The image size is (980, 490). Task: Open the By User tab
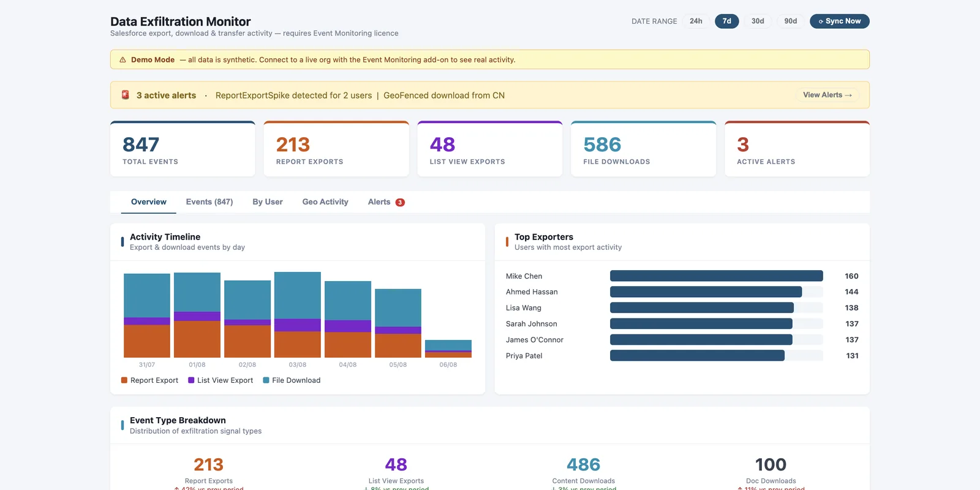268,202
